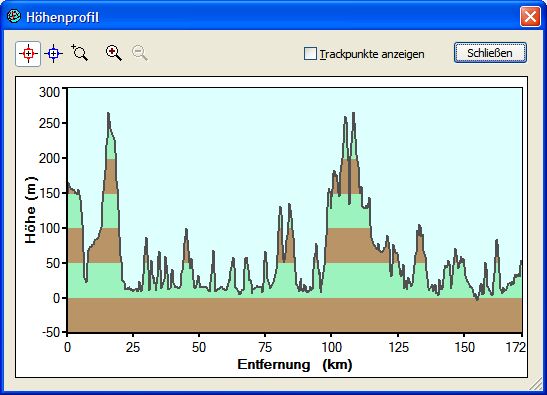The width and height of the screenshot is (547, 395).
Task: Click the globe icon in title bar
Action: pyautogui.click(x=14, y=16)
